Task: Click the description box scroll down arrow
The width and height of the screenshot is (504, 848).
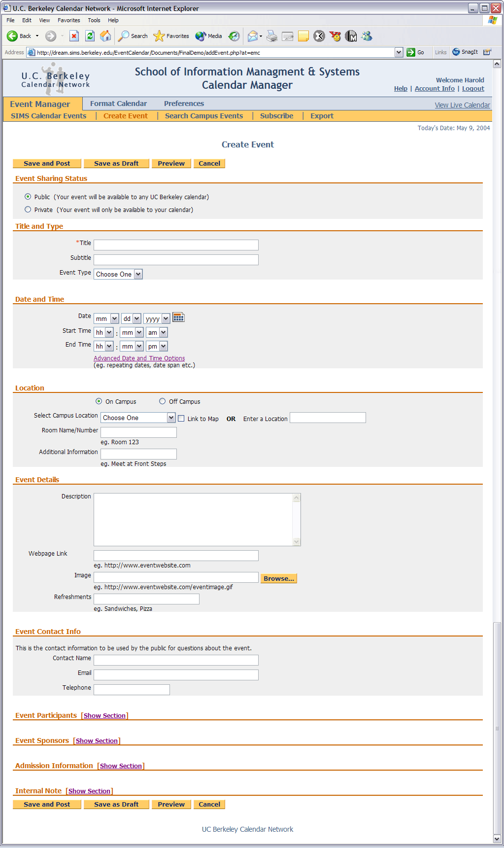Action: click(297, 541)
